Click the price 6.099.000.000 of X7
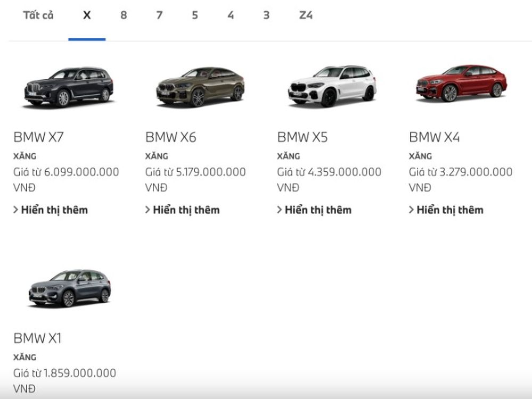 81,172
